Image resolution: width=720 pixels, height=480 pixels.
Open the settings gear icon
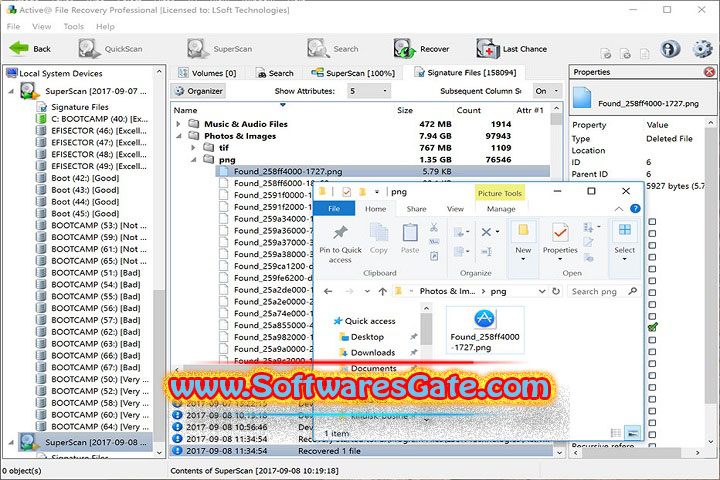tap(702, 49)
